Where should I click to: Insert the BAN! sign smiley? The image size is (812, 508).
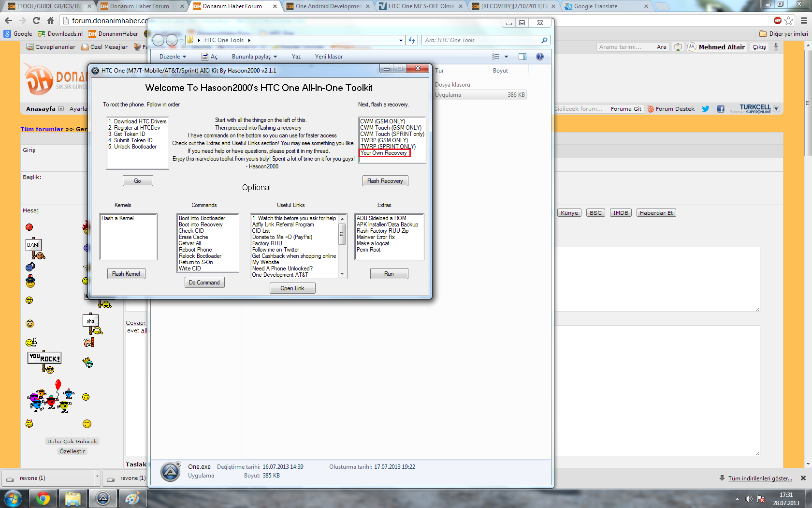(35, 249)
